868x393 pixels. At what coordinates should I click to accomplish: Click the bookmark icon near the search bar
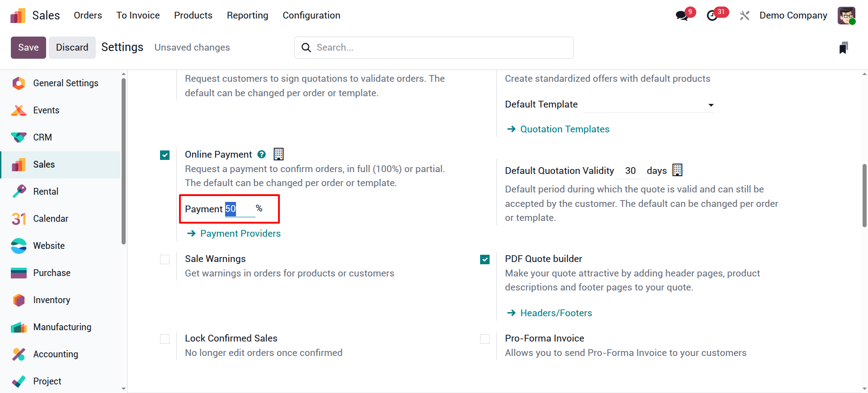(844, 48)
